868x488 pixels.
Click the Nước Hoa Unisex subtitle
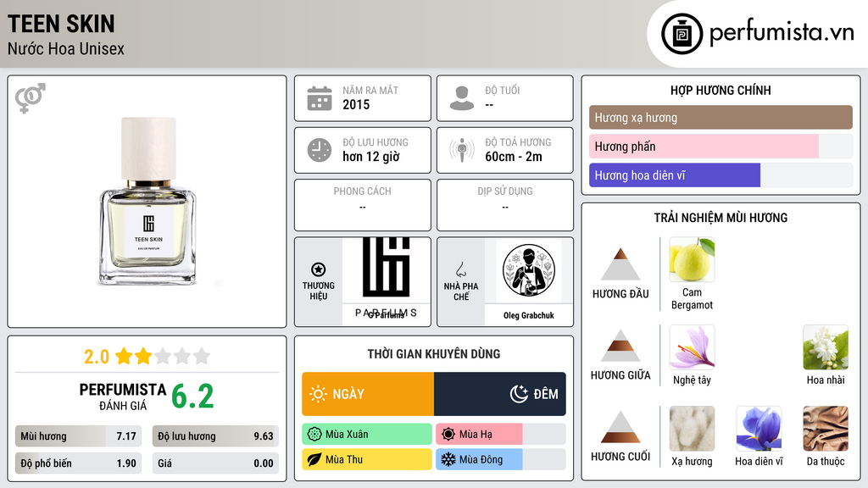(66, 48)
